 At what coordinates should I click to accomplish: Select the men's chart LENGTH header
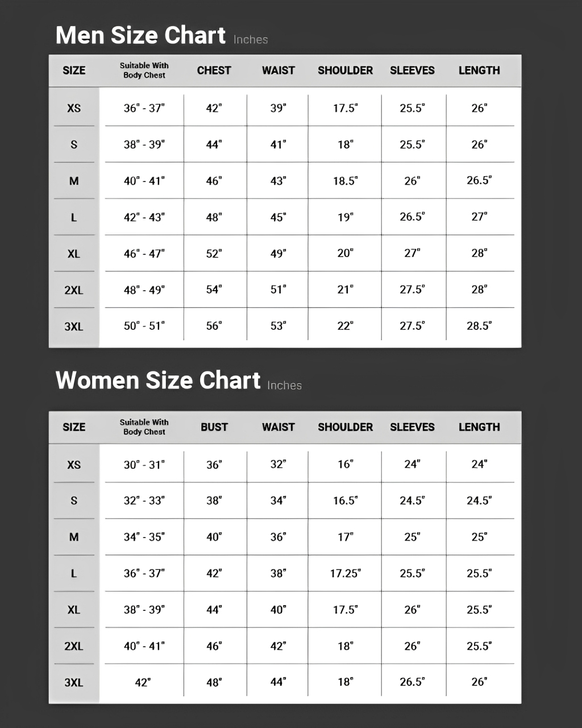click(x=479, y=71)
